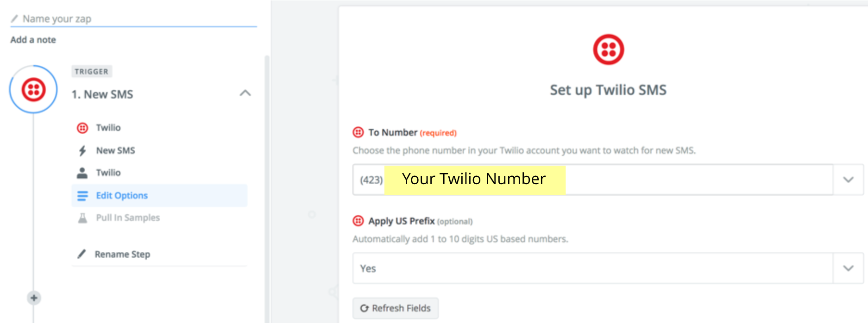Select the Pull In Samples step
Viewport: 868px width, 323px height.
coord(127,217)
